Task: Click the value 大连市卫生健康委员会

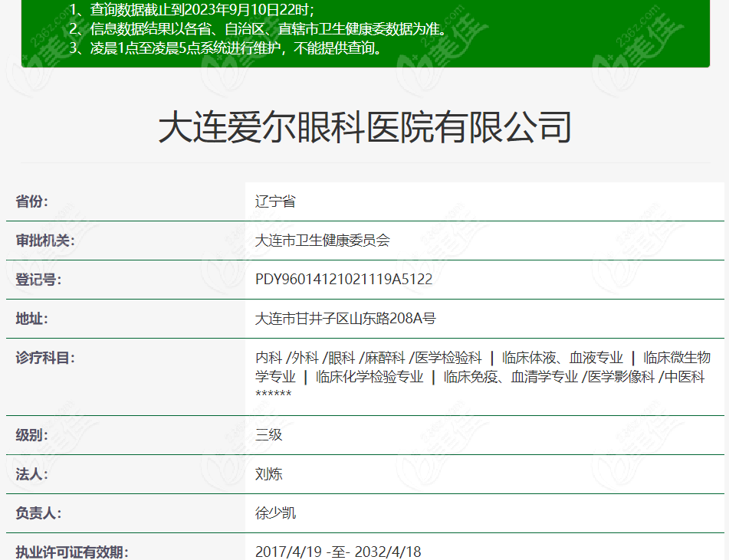Action: 322,241
